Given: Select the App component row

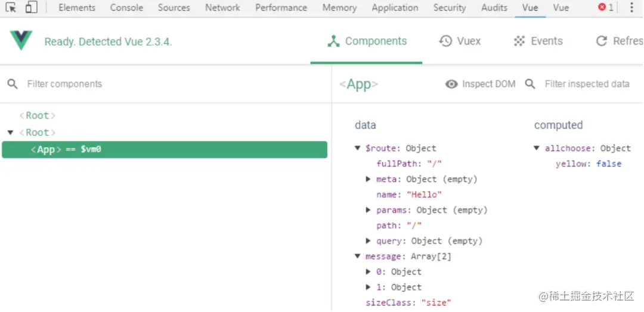Looking at the screenshot, I should click(x=165, y=150).
